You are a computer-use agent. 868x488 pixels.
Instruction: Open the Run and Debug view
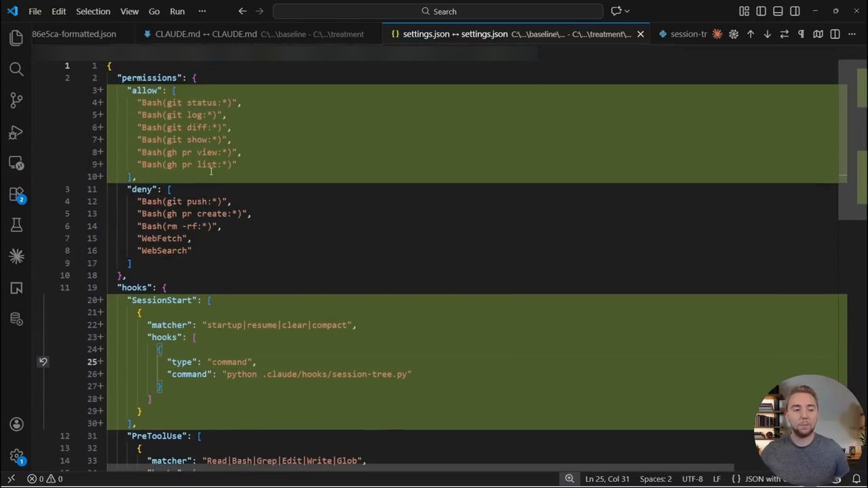coord(16,132)
